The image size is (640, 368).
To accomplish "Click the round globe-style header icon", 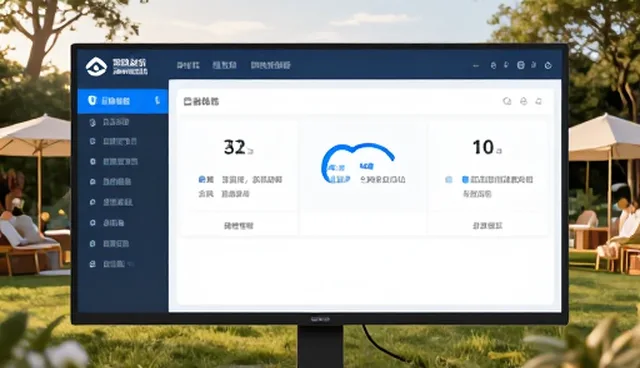I will click(x=520, y=65).
